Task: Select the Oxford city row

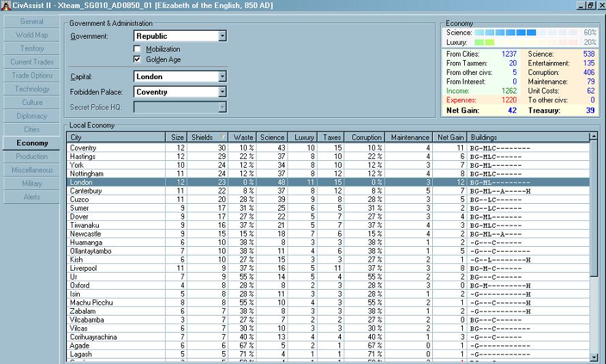Action: click(x=328, y=285)
